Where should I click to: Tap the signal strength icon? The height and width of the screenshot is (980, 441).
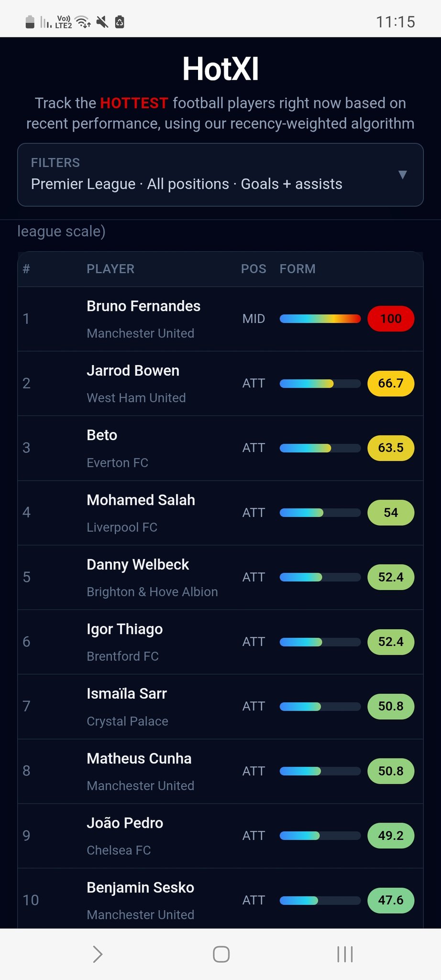point(46,22)
